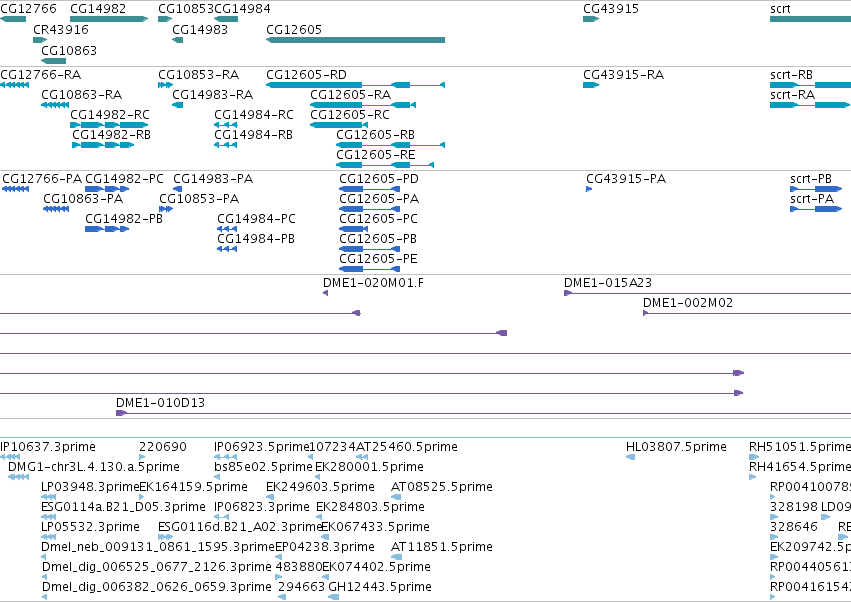Select the scrt gene label
Image resolution: width=851 pixels, height=602 pixels.
[780, 9]
